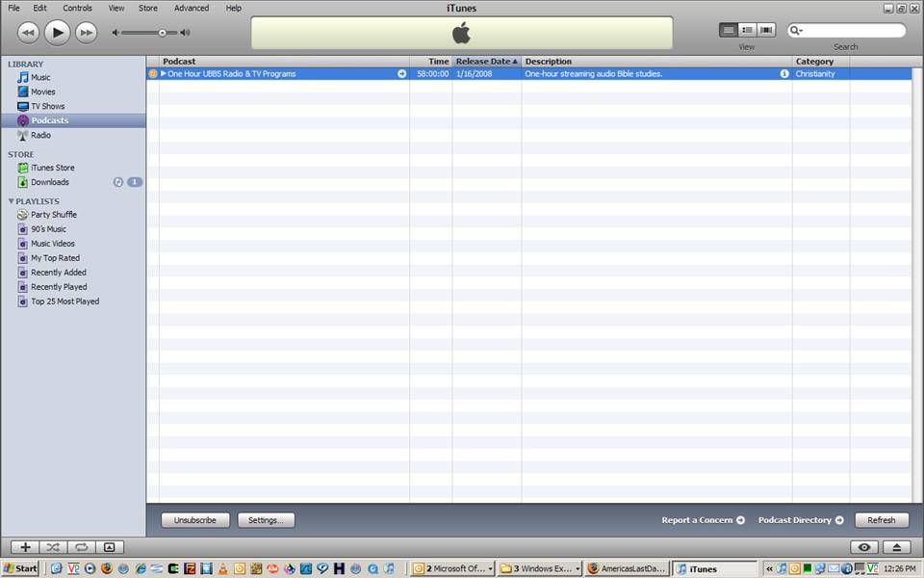This screenshot has height=578, width=924.
Task: Open the File menu
Action: click(13, 9)
